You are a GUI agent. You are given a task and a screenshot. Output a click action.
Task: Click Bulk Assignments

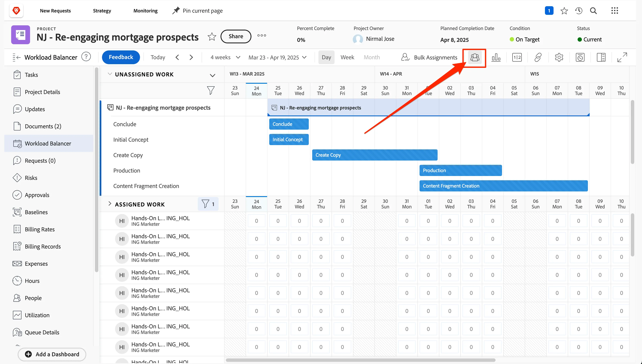click(x=429, y=58)
